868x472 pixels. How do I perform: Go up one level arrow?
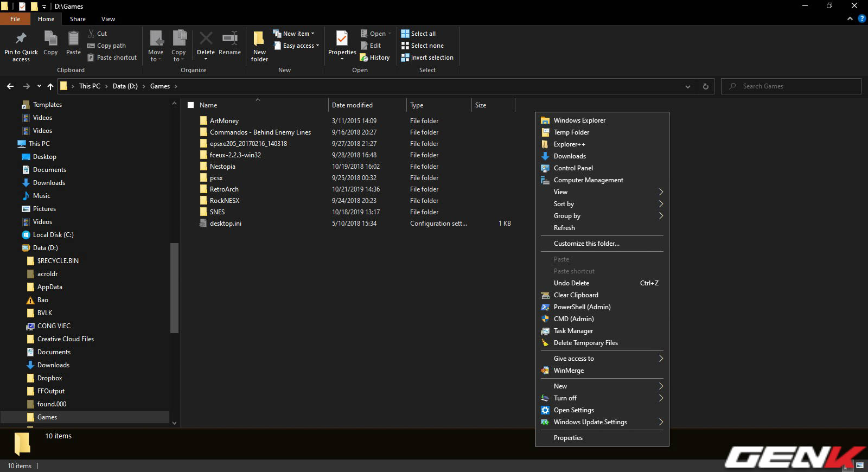(x=50, y=86)
